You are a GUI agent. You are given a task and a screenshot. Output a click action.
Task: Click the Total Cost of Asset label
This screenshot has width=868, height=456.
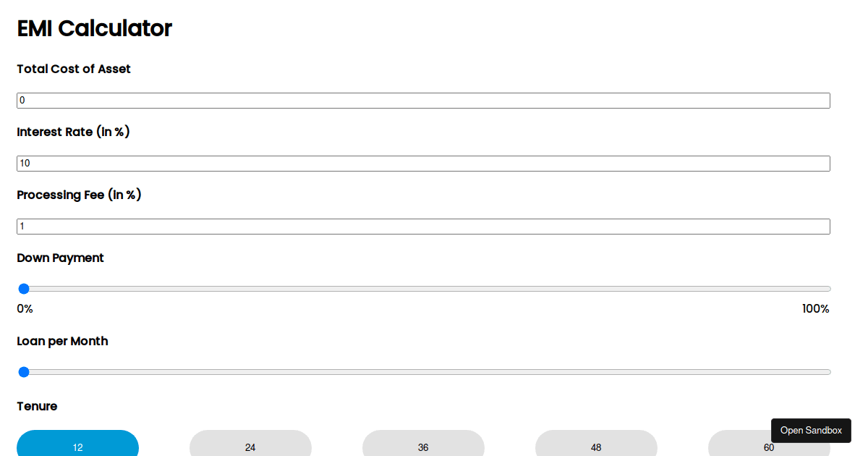pyautogui.click(x=73, y=69)
